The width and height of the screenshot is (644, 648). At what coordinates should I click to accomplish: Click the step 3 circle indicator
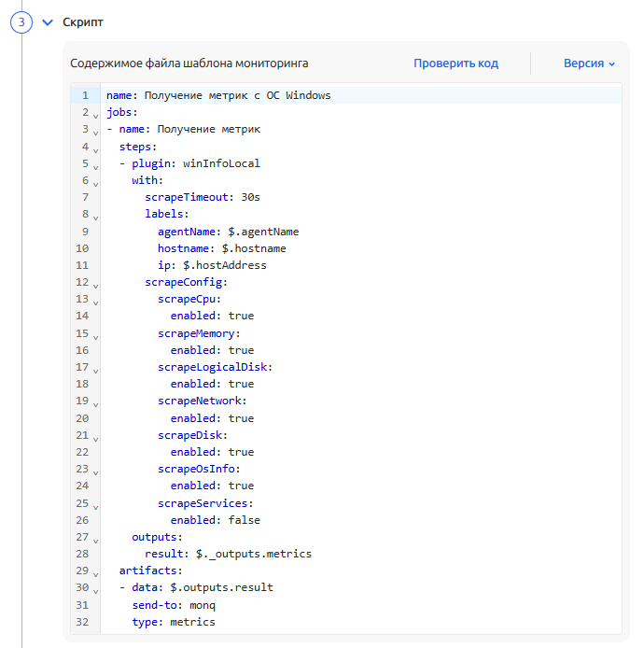(21, 22)
